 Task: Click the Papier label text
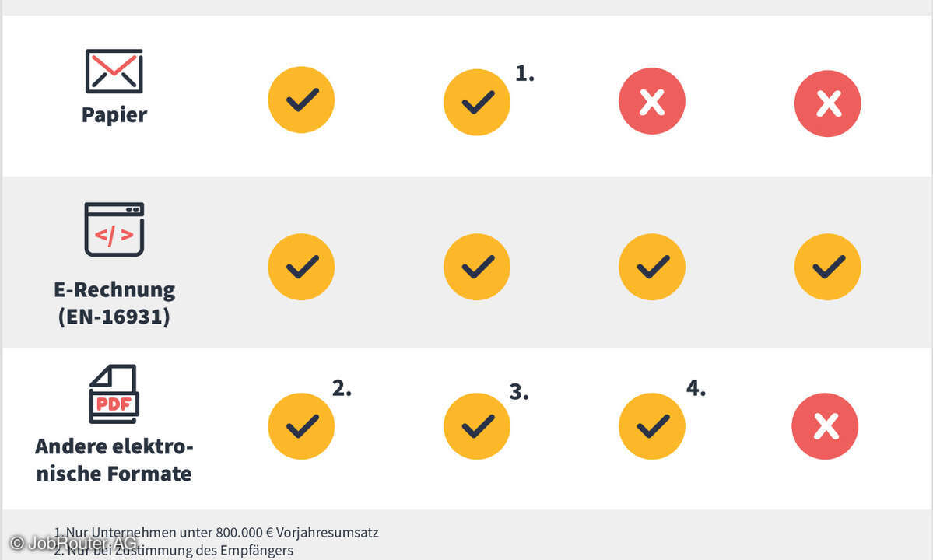pos(114,115)
